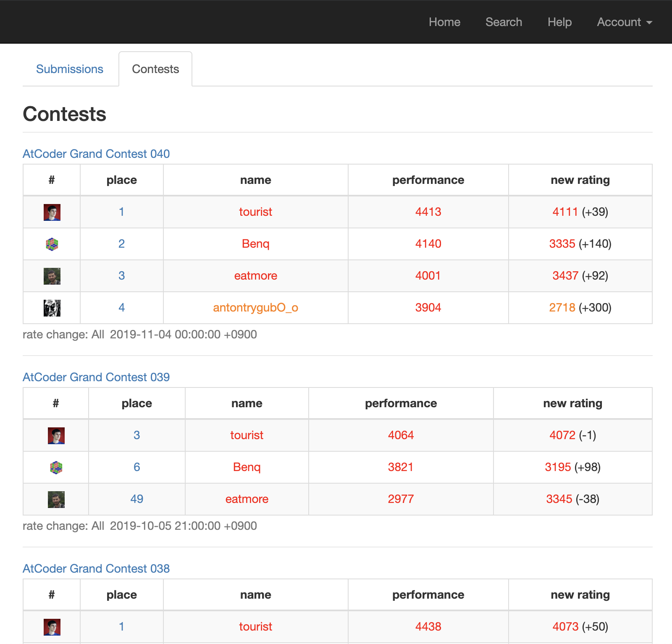Select performance value 4001

[x=428, y=275]
